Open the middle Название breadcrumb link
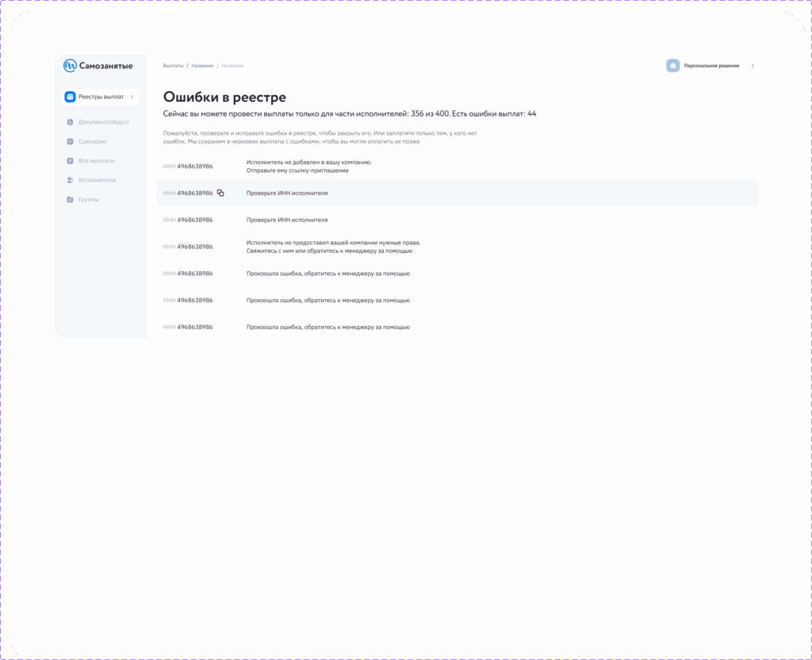 click(202, 65)
